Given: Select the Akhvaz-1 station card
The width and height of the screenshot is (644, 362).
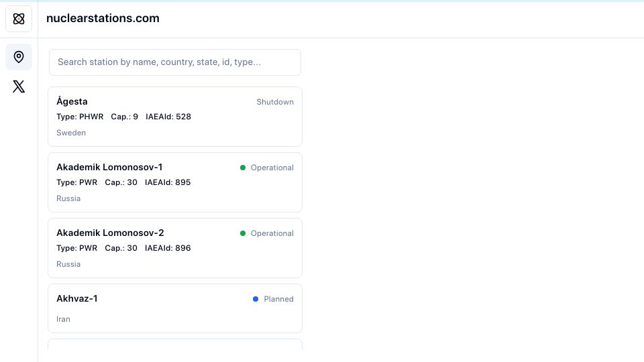Looking at the screenshot, I should tap(175, 308).
